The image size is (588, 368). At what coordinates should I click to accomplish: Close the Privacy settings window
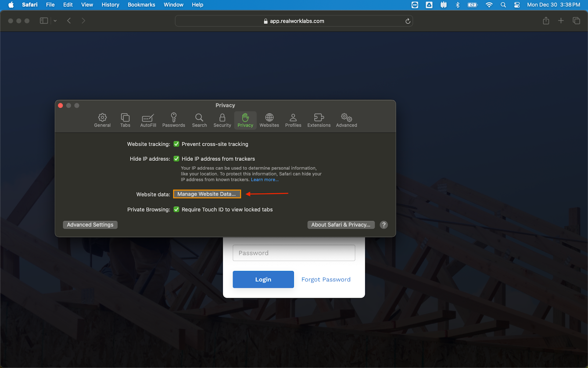tap(61, 105)
